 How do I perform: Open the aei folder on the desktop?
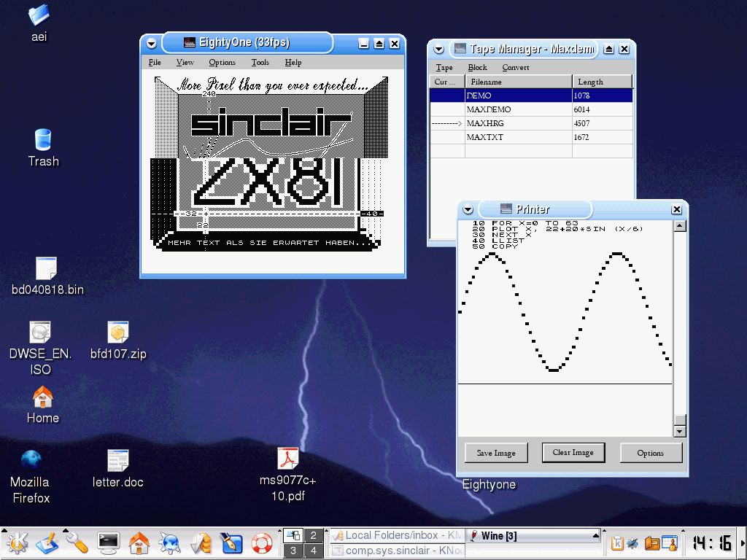[39, 15]
